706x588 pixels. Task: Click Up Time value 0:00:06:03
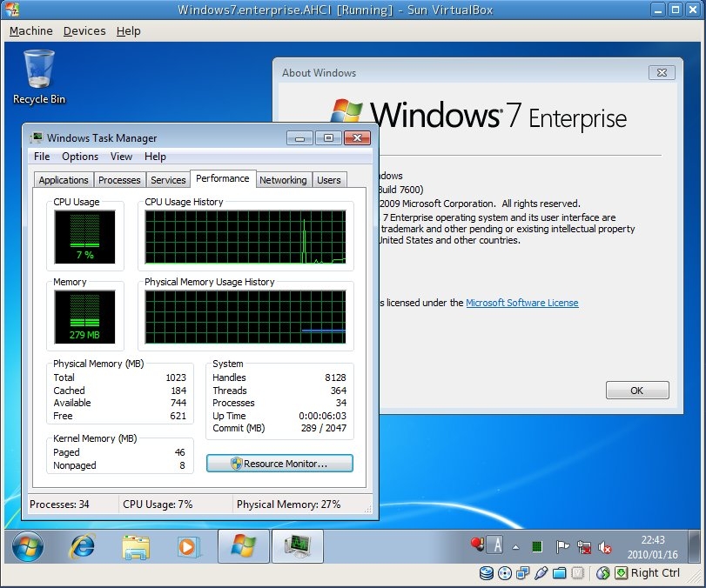pos(323,416)
